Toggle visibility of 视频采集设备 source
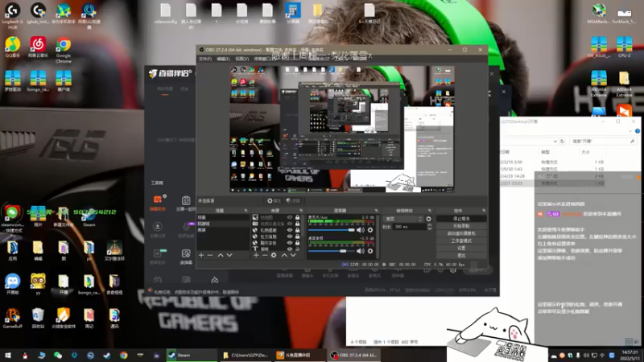644x362 pixels. (x=290, y=224)
